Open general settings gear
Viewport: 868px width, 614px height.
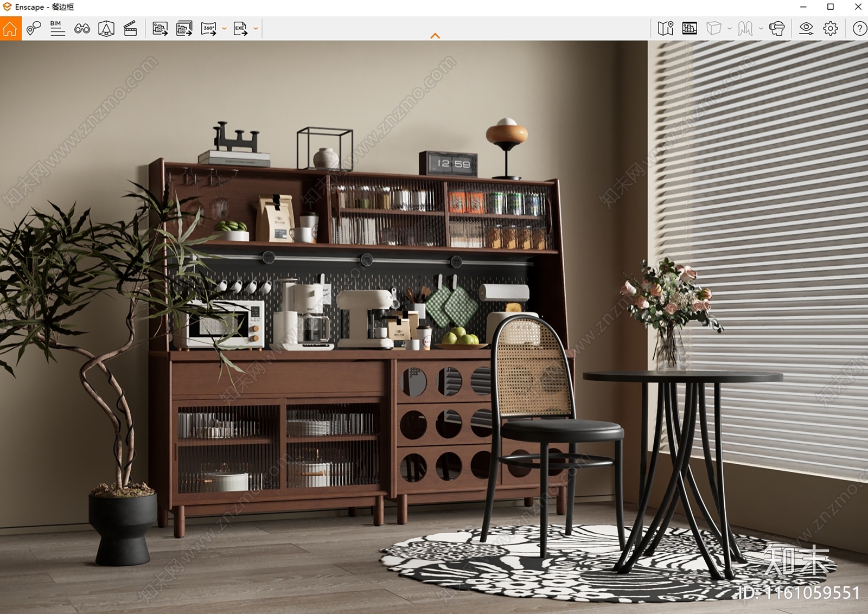[x=831, y=28]
